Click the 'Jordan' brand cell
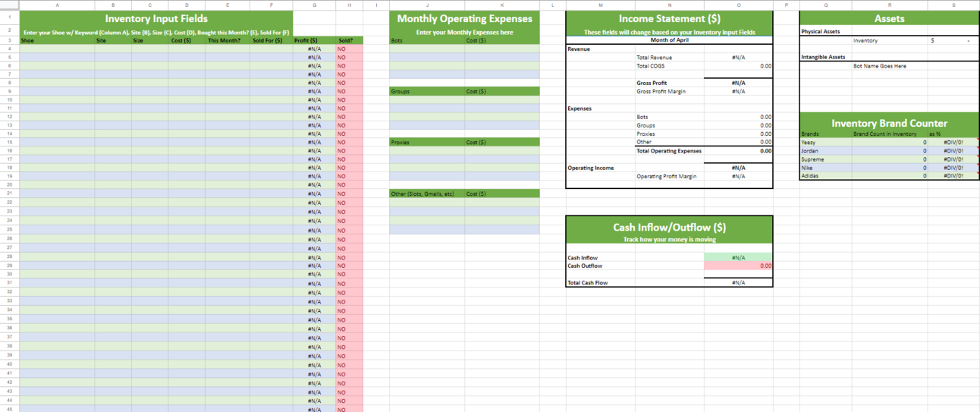 pos(826,150)
